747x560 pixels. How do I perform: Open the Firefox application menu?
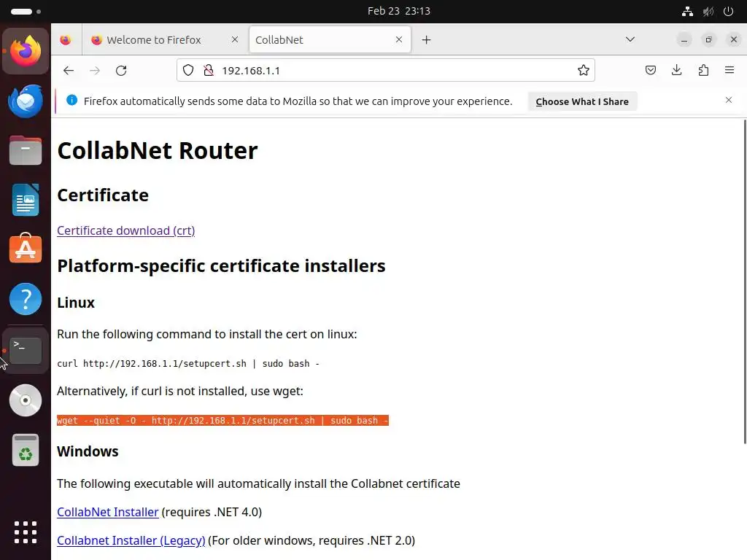click(x=729, y=71)
